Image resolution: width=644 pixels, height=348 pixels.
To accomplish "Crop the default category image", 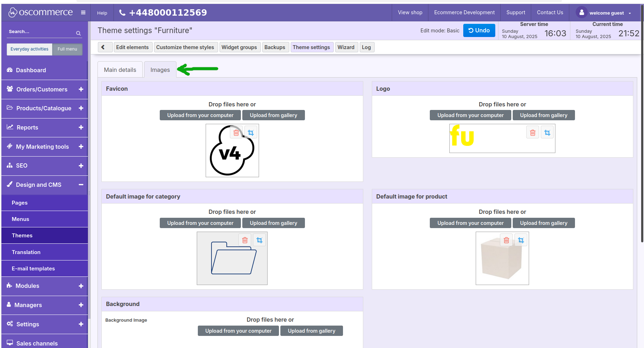I will (259, 240).
